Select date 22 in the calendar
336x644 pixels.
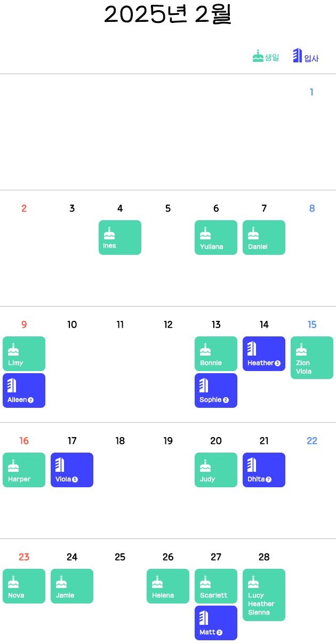coord(312,441)
